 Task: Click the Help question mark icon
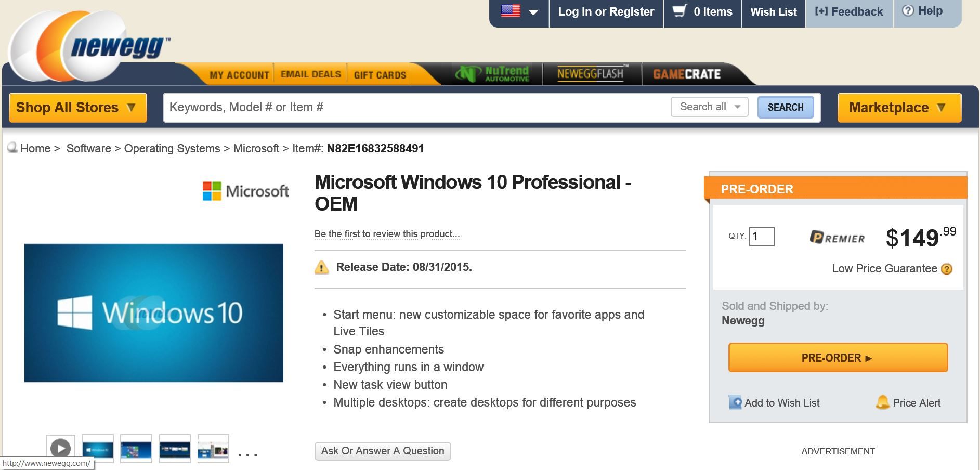[x=908, y=11]
